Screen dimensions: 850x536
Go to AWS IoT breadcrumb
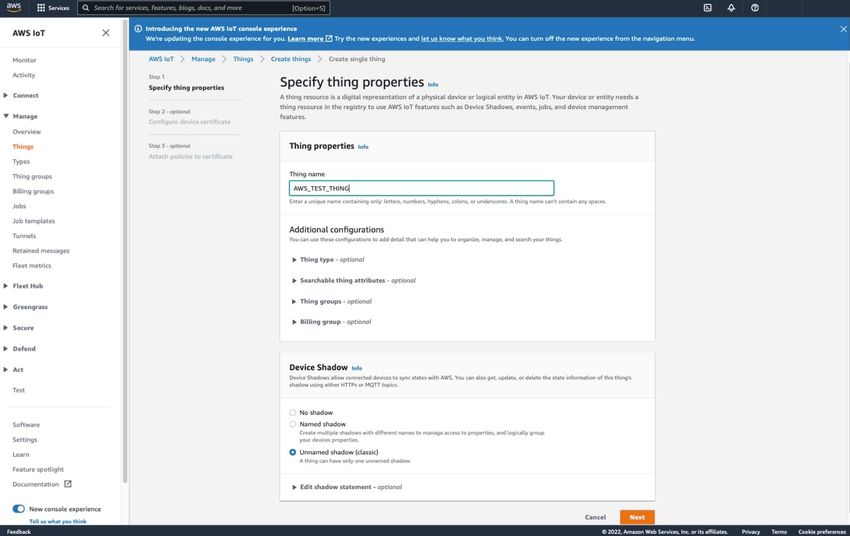(161, 59)
